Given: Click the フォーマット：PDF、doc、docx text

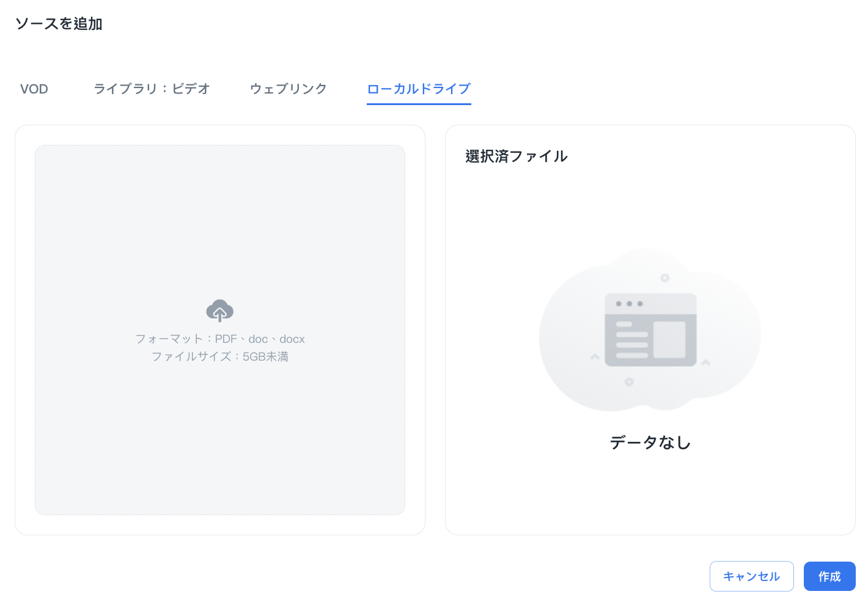Looking at the screenshot, I should (x=220, y=339).
